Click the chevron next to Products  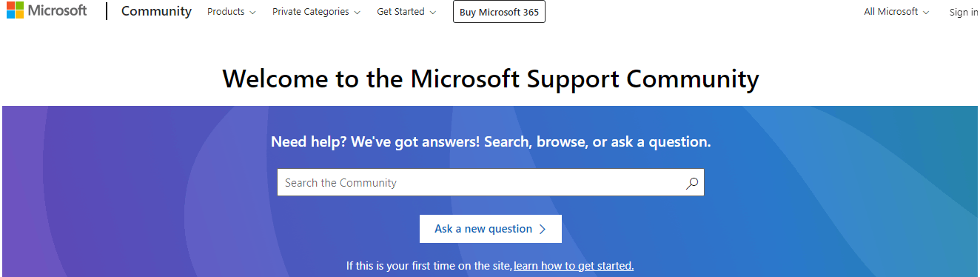[x=253, y=13]
